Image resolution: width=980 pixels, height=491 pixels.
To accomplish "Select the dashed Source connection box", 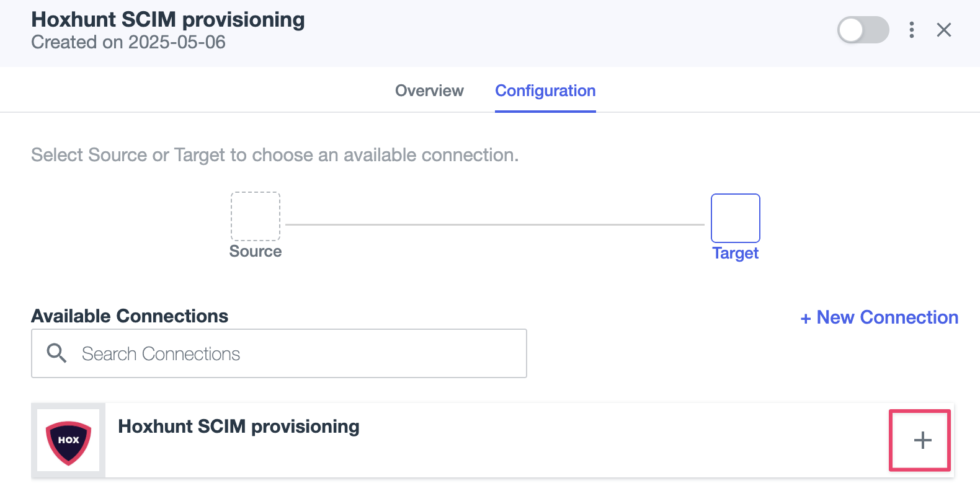I will click(256, 216).
